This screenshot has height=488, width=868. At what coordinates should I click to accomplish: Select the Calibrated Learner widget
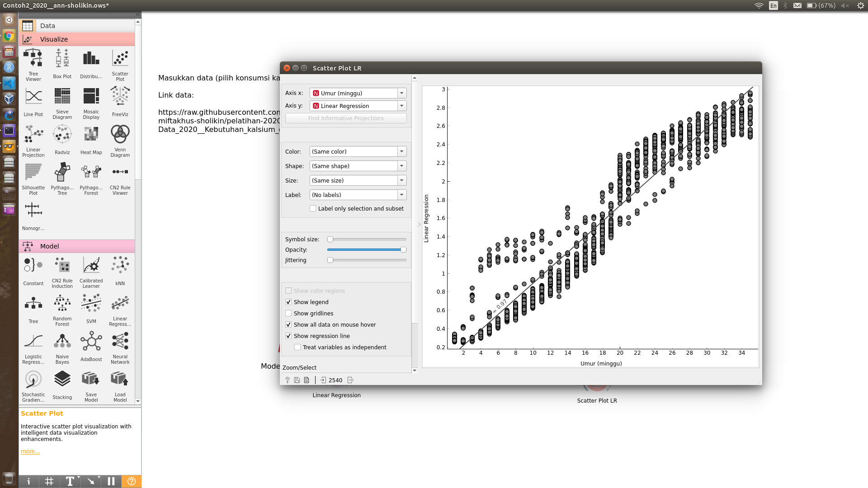91,272
